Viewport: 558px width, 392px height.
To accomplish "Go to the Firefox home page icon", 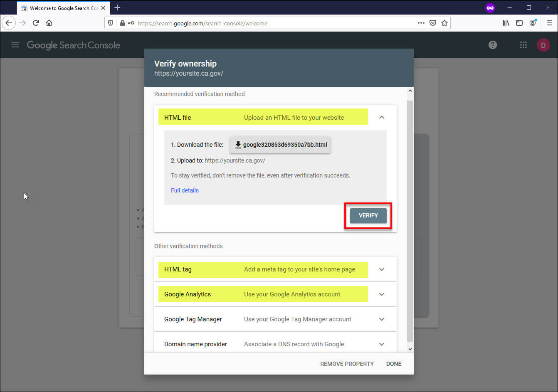I will click(49, 23).
